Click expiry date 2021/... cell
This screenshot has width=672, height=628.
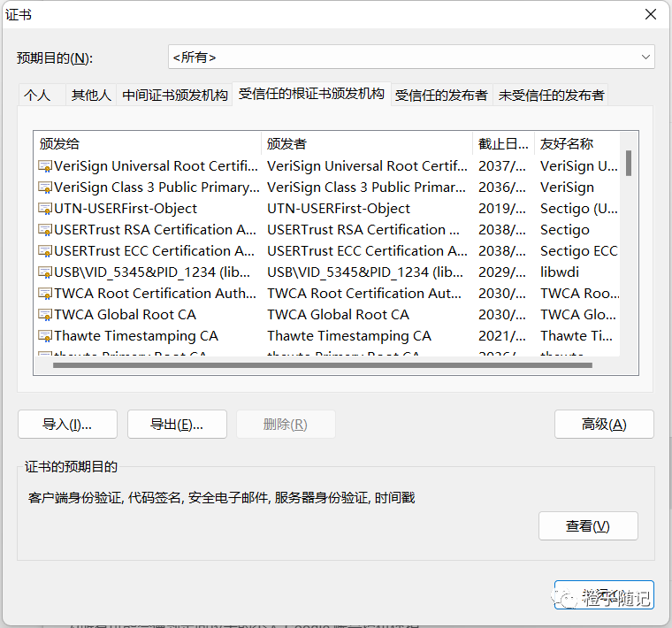pyautogui.click(x=502, y=335)
